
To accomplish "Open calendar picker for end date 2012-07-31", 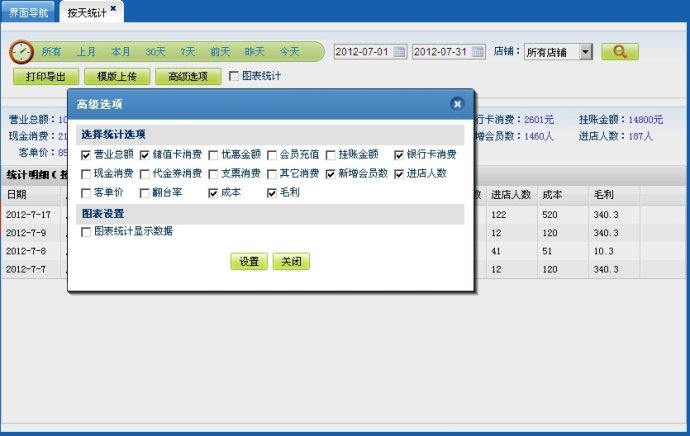I will [x=477, y=51].
